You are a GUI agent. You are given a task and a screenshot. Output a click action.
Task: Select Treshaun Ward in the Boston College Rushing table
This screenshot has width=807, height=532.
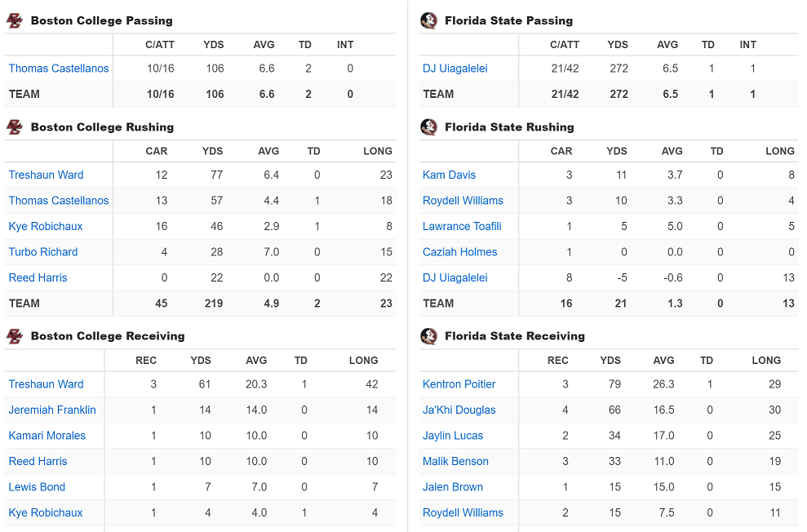46,175
